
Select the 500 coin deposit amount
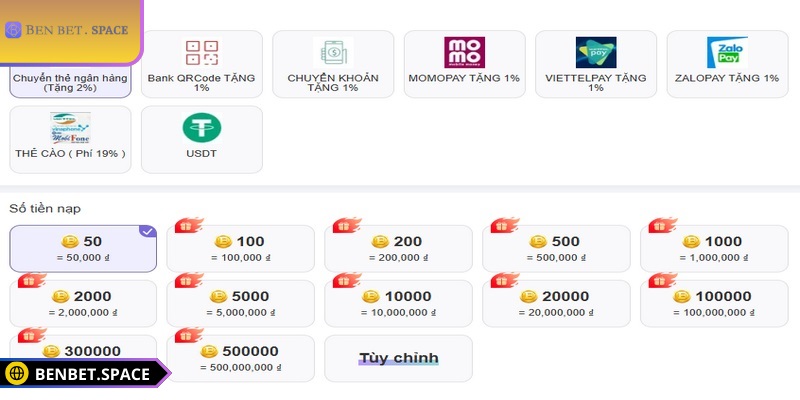pos(555,248)
